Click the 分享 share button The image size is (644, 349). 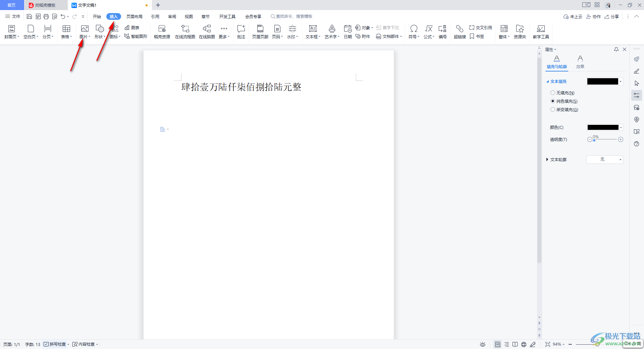[x=612, y=16]
